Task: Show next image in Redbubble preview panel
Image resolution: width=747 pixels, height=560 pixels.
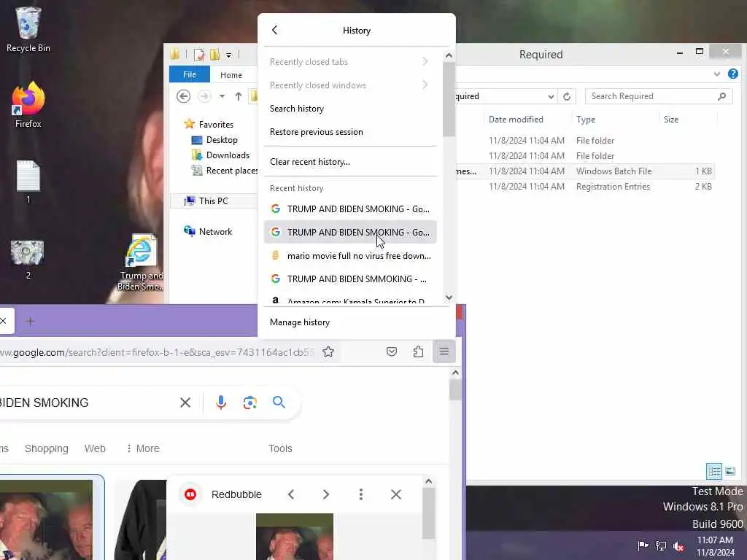Action: 326,494
